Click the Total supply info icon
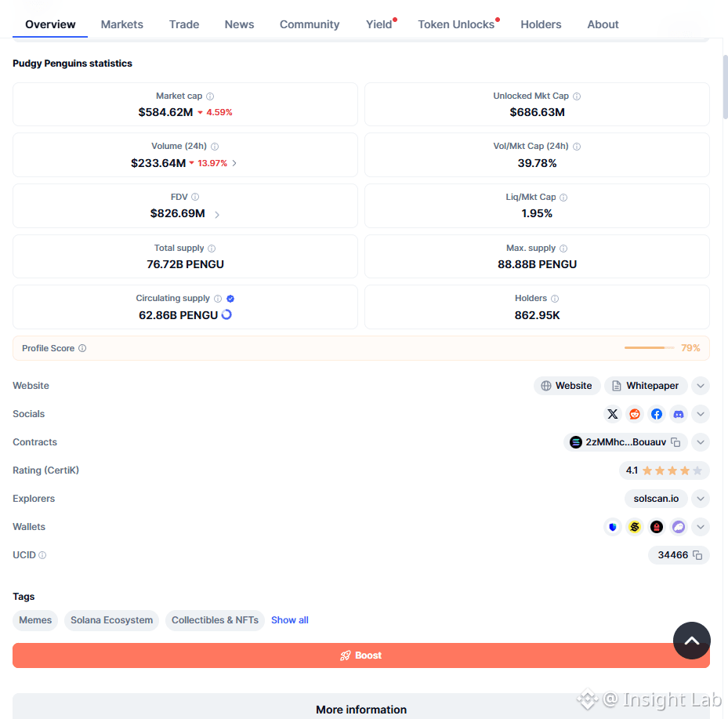 (212, 249)
